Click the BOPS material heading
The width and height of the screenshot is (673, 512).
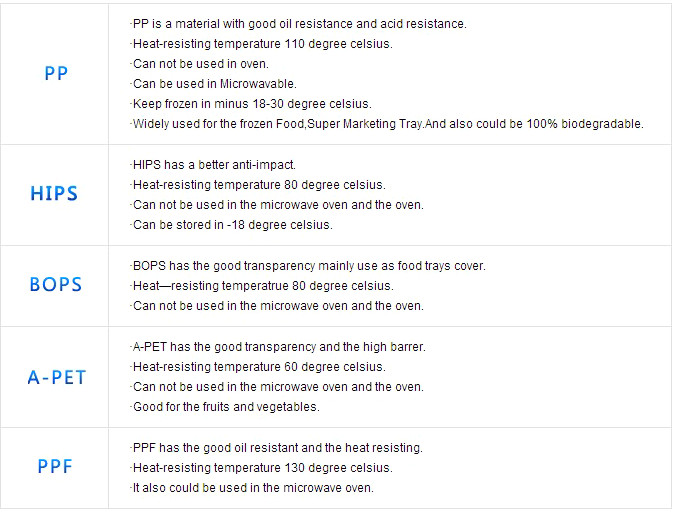pyautogui.click(x=55, y=285)
